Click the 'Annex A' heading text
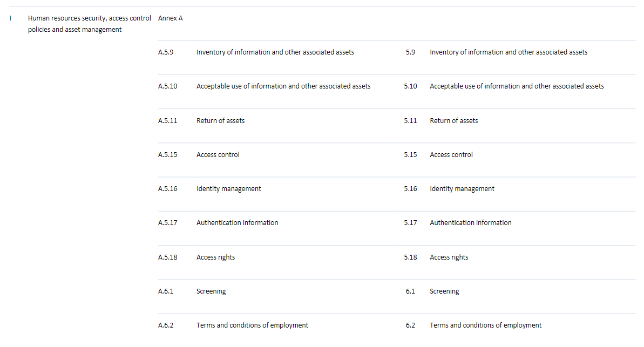This screenshot has height=347, width=644. [170, 18]
